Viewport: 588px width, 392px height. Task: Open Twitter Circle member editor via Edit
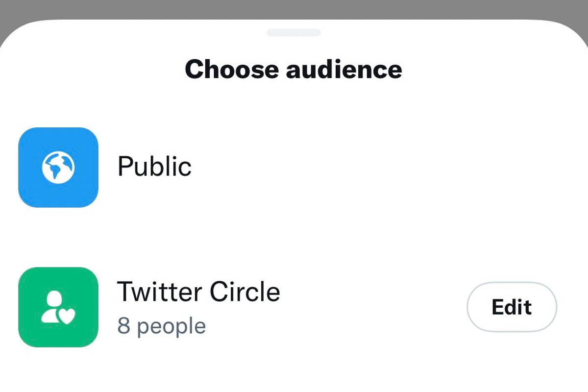pos(512,307)
